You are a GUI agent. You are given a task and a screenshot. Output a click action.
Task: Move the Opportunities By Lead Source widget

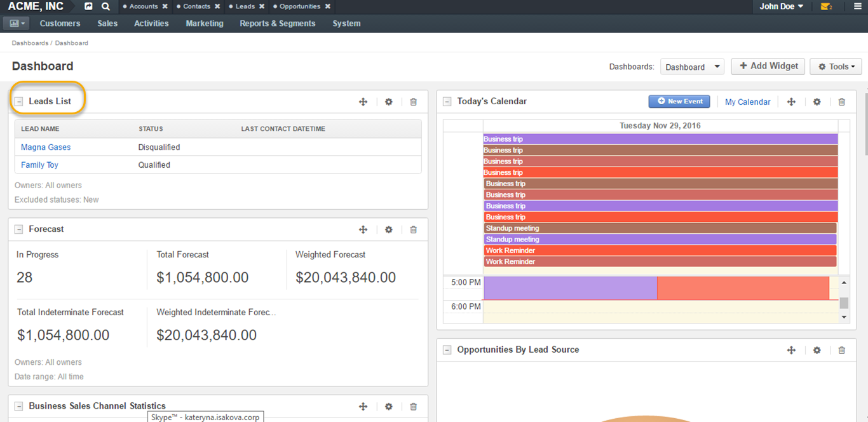tap(791, 350)
